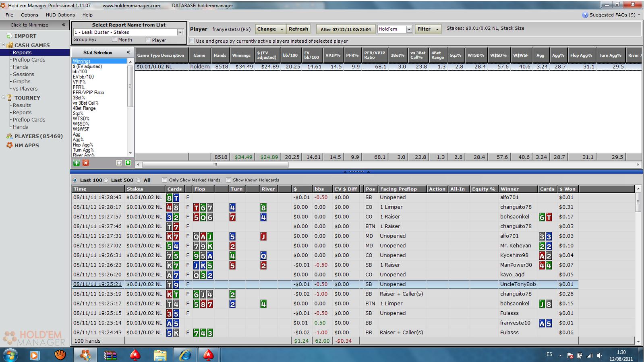This screenshot has width=644, height=362.
Task: Open file explorer folder in taskbar
Action: click(160, 355)
